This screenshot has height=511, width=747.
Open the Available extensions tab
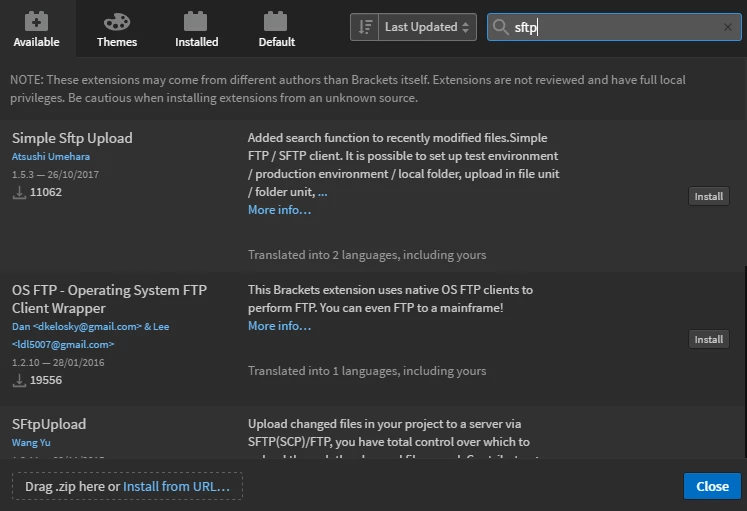(x=37, y=29)
